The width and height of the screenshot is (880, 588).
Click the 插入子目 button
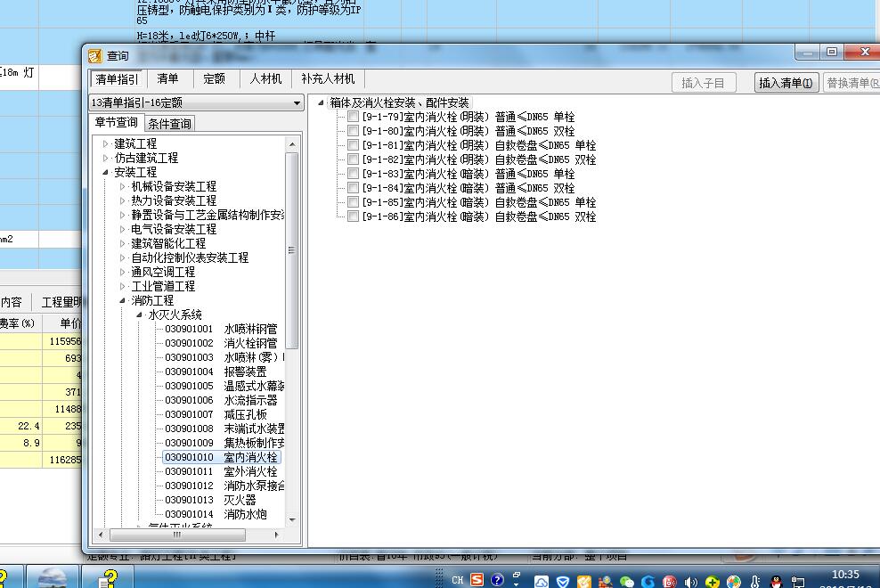pyautogui.click(x=704, y=83)
